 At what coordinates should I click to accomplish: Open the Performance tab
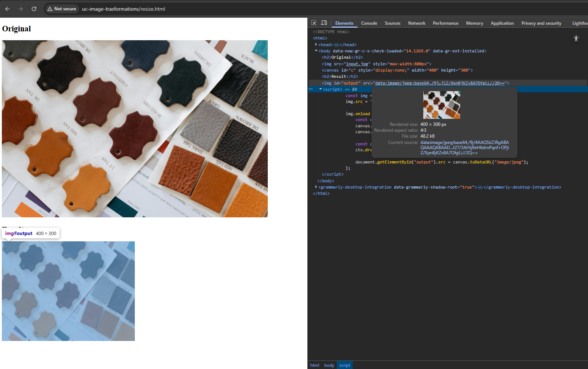point(445,23)
